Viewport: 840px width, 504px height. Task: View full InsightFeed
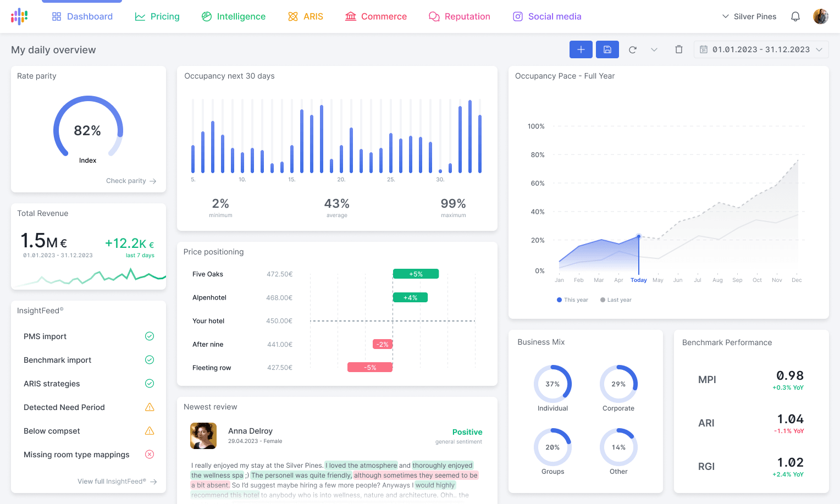point(117,481)
